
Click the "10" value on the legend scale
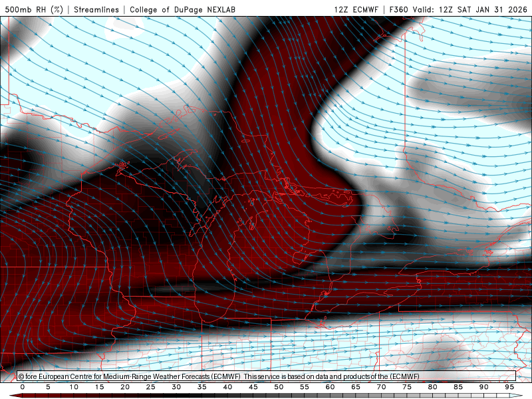pyautogui.click(x=74, y=387)
